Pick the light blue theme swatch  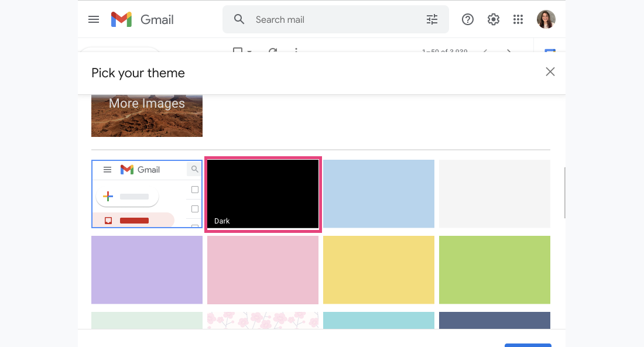[x=379, y=194]
